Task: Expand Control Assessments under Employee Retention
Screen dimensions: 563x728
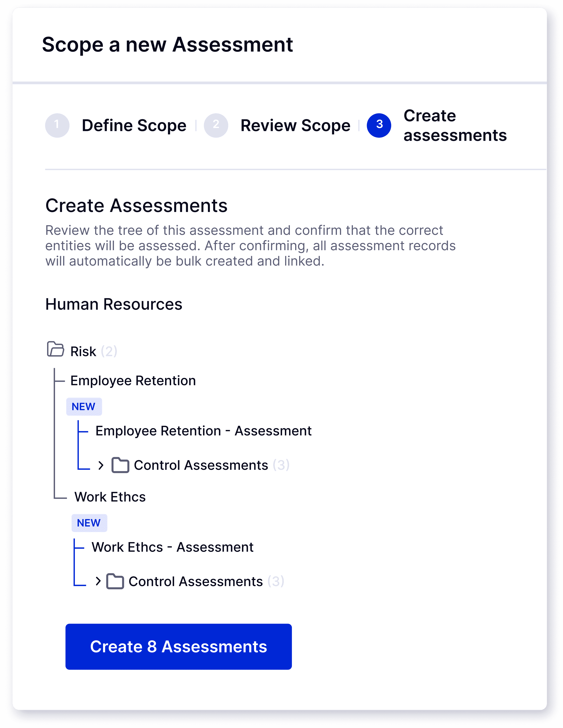Action: tap(101, 465)
